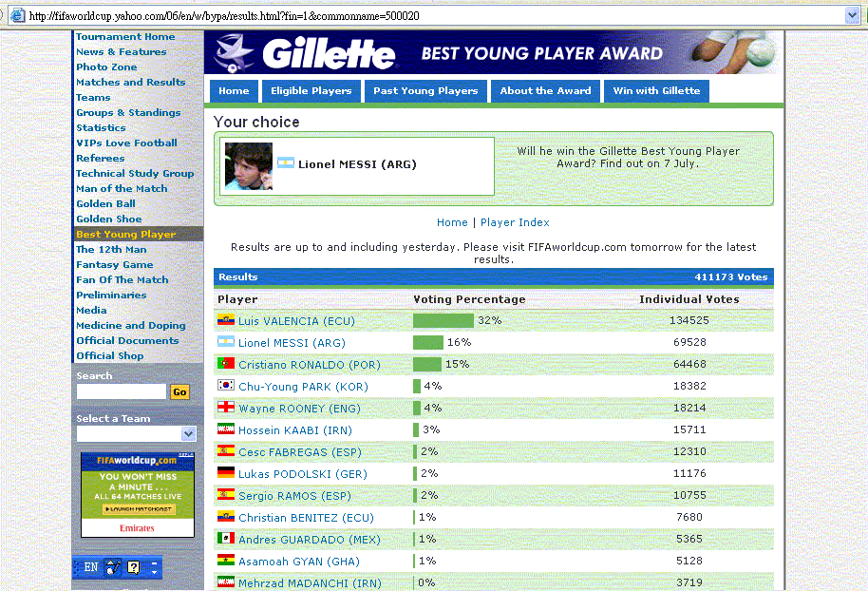This screenshot has height=591, width=868.
Task: Open Photo Zone sidebar link
Action: click(106, 67)
